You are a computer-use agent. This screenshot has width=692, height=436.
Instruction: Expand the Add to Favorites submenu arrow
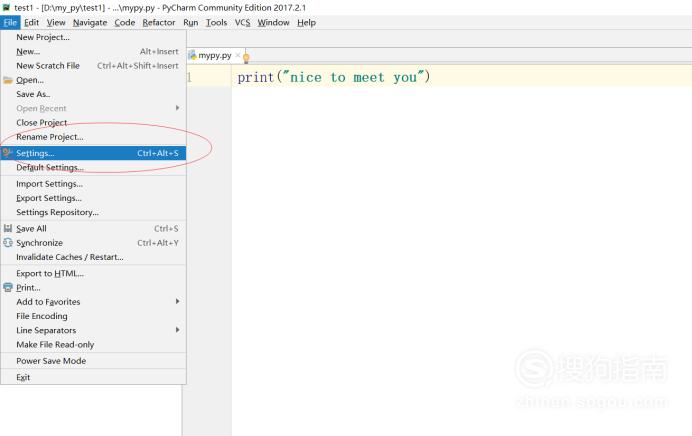(177, 301)
